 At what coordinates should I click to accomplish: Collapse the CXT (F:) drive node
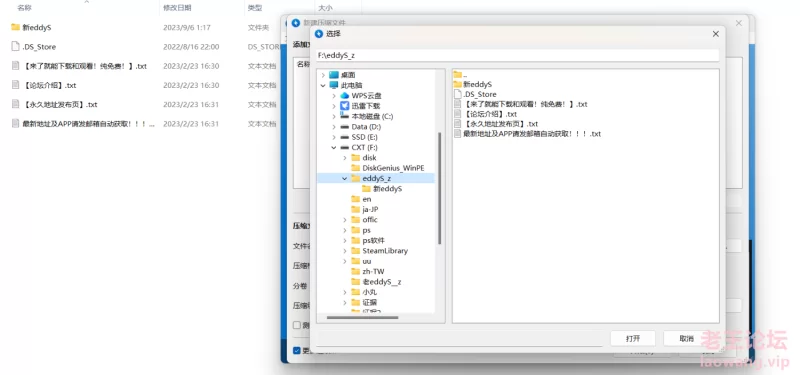pyautogui.click(x=334, y=147)
